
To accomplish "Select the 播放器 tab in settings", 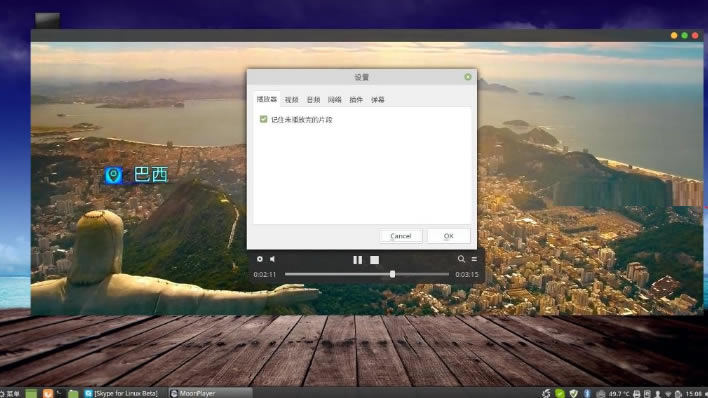I will pos(266,99).
